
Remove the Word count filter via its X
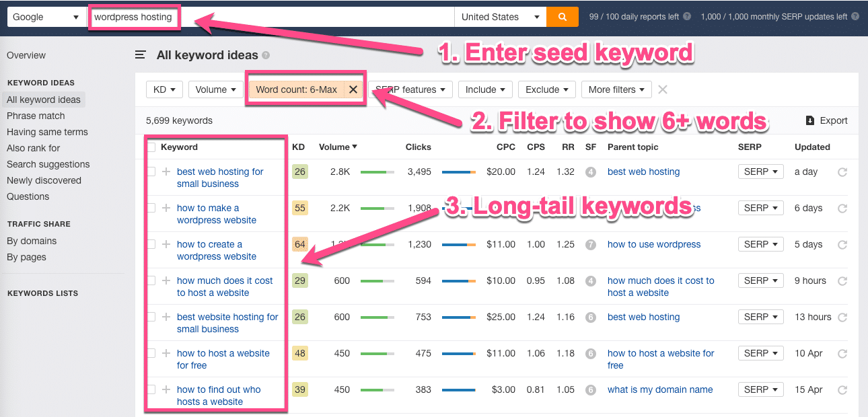click(x=353, y=89)
